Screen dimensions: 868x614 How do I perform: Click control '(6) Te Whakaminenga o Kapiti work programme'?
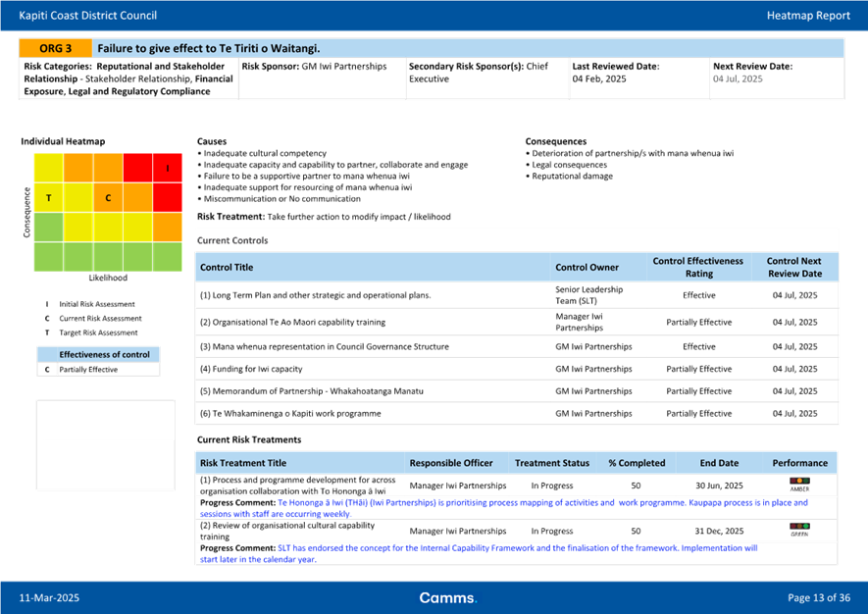pyautogui.click(x=290, y=413)
